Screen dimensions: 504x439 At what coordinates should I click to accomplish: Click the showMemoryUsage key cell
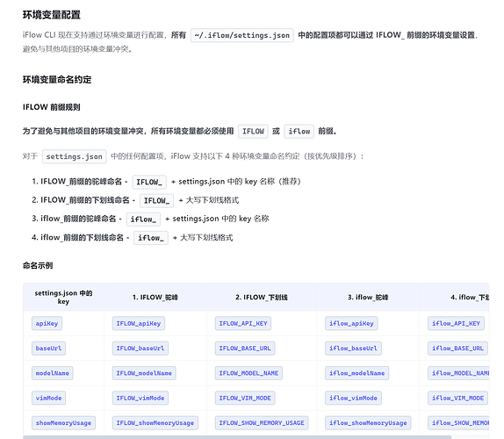click(63, 423)
